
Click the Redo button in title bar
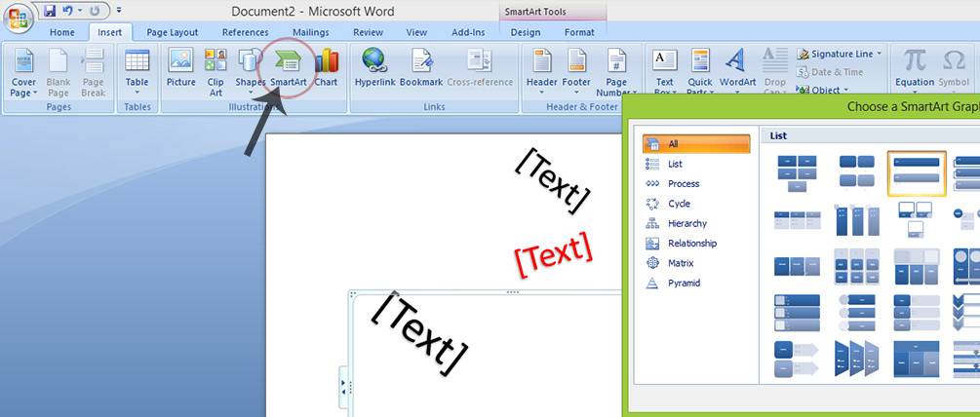[x=96, y=11]
